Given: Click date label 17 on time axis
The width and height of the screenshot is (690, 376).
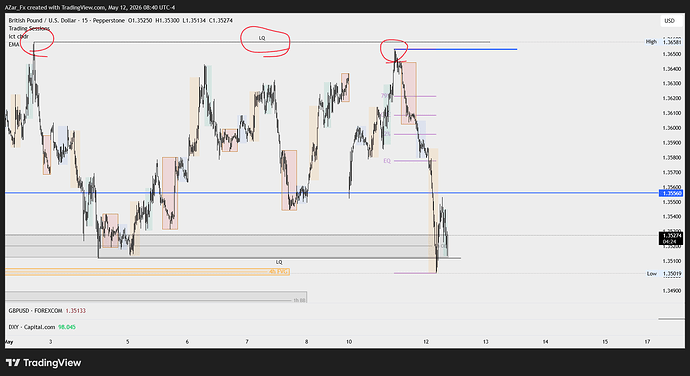Looking at the screenshot, I should (x=647, y=342).
